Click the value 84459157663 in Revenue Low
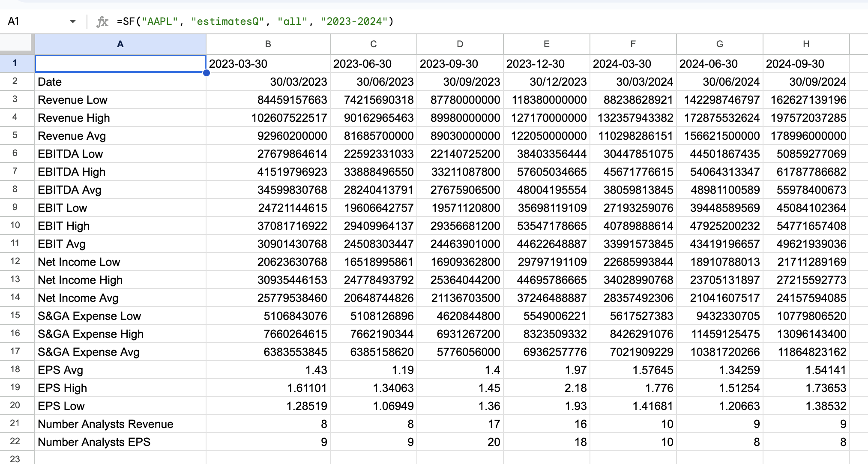Viewport: 868px width, 464px height. point(292,100)
